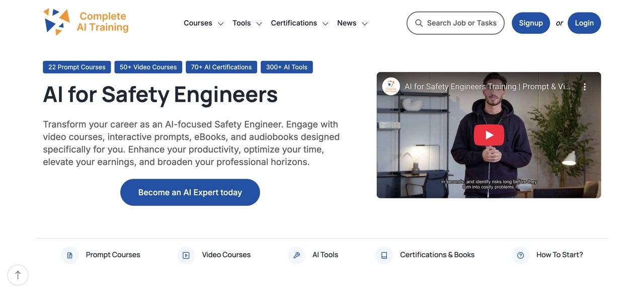
Task: Click the magnifying glass search icon
Action: [x=419, y=23]
